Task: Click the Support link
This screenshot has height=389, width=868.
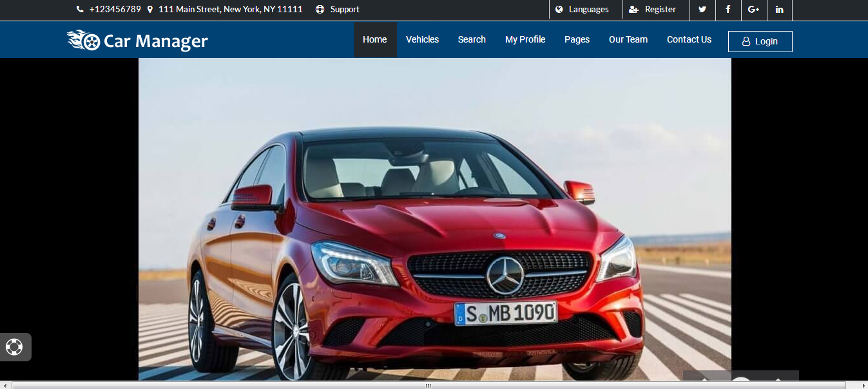Action: [345, 10]
